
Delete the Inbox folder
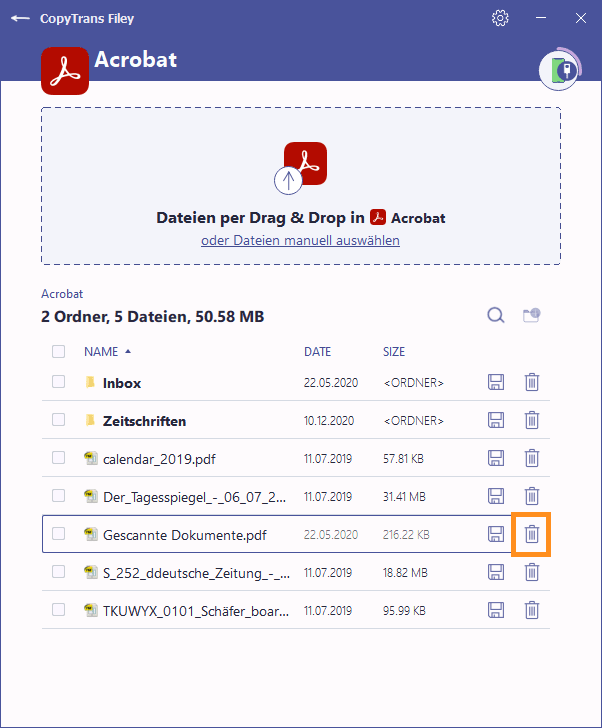click(x=532, y=382)
